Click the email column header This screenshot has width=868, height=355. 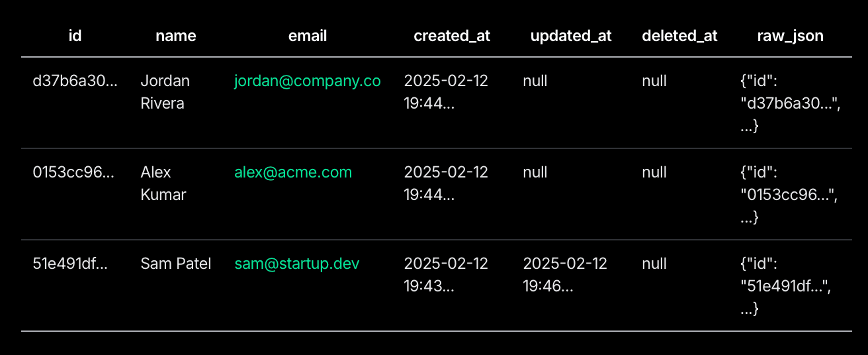(x=308, y=36)
